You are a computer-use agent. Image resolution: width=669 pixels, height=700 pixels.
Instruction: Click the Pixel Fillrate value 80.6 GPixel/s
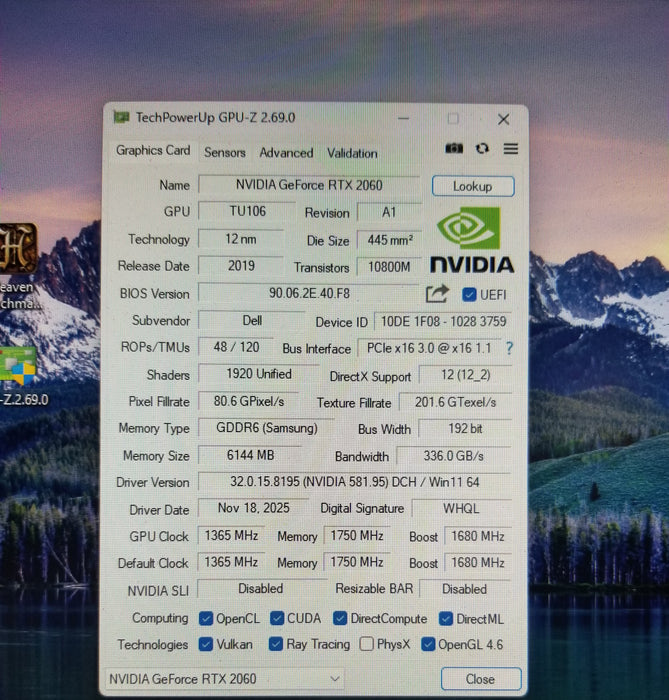pos(249,401)
